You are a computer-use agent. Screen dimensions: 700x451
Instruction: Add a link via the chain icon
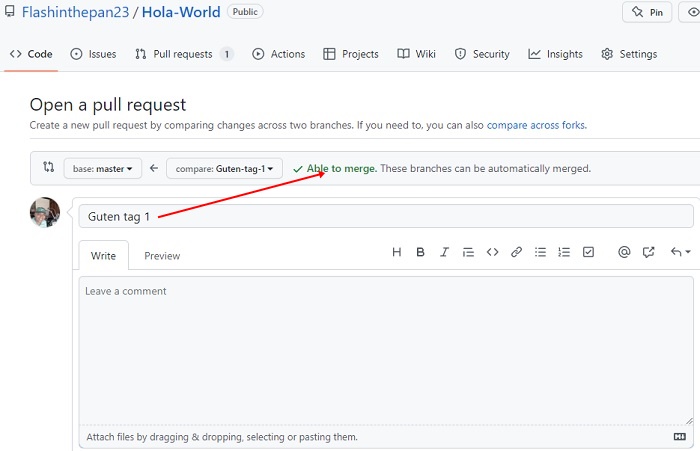point(517,252)
